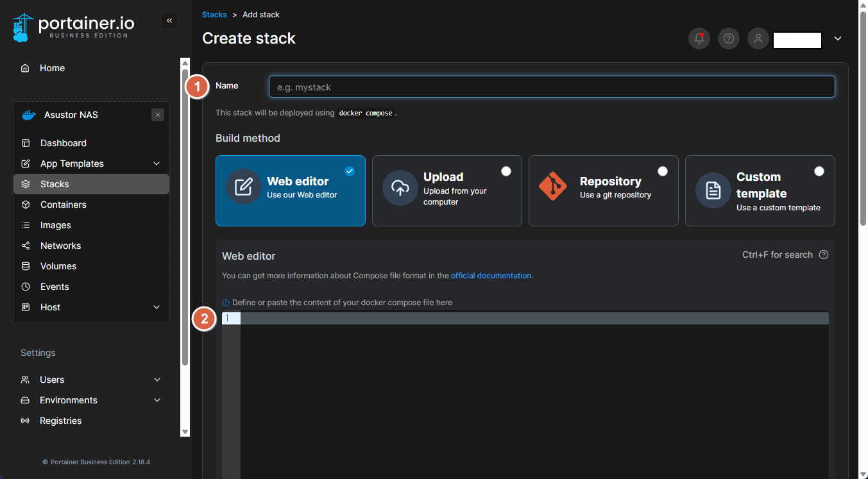This screenshot has height=479, width=868.
Task: Click the search help icon beside Ctrl+F
Action: coord(824,255)
